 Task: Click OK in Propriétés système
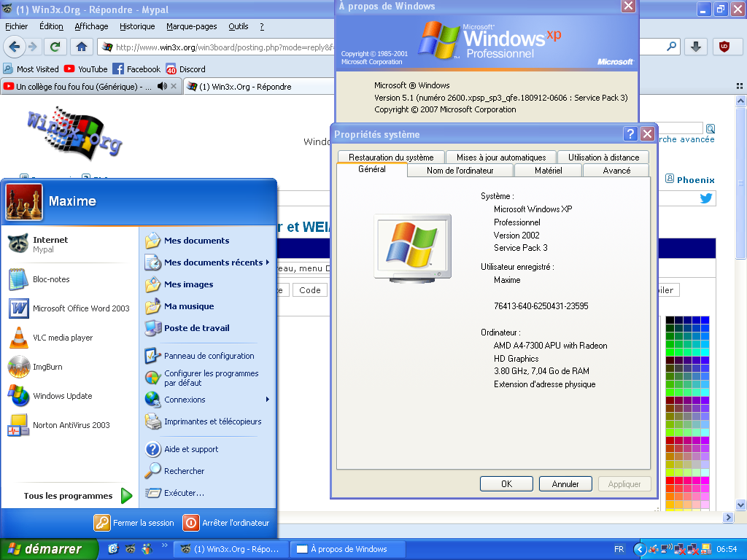[x=506, y=484]
